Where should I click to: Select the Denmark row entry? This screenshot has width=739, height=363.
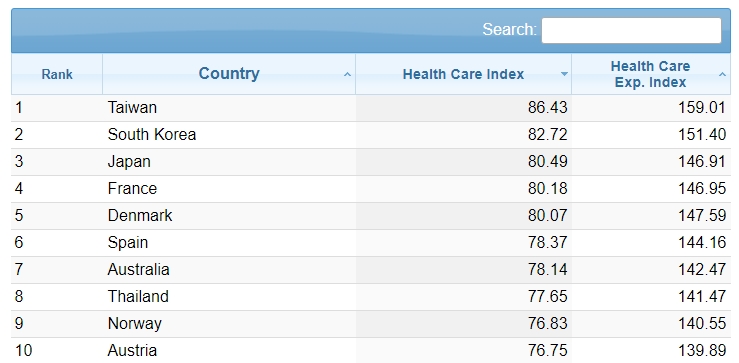point(371,216)
